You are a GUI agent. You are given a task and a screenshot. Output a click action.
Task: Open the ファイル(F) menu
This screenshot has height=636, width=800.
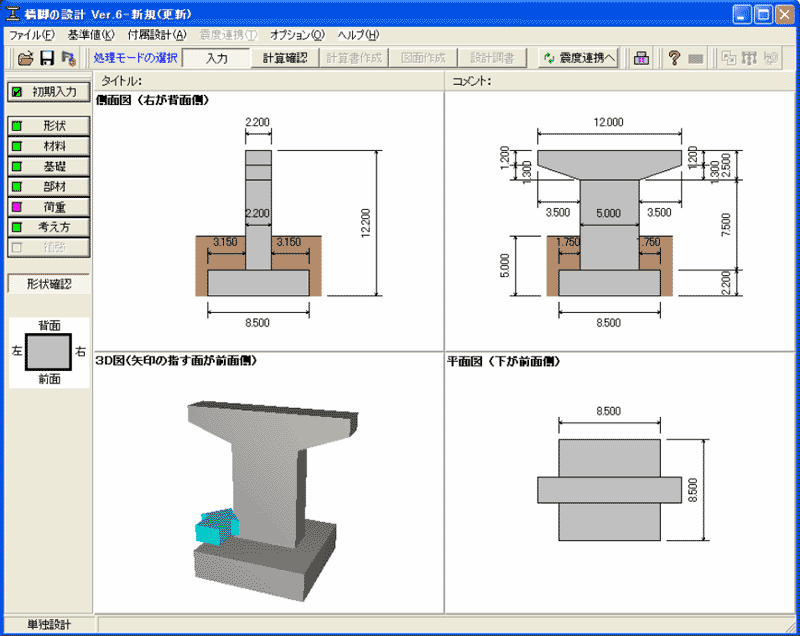click(32, 35)
